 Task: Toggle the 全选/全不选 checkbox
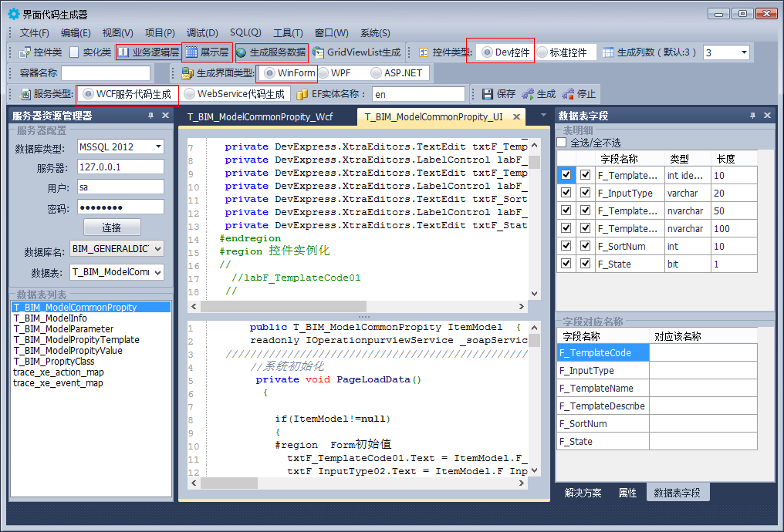coord(562,143)
